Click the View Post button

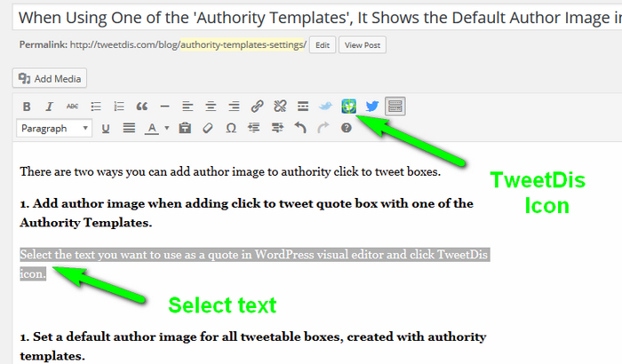[363, 44]
